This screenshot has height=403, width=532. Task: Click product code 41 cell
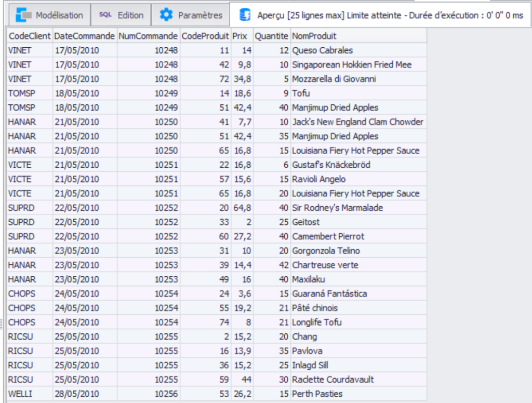[205, 122]
